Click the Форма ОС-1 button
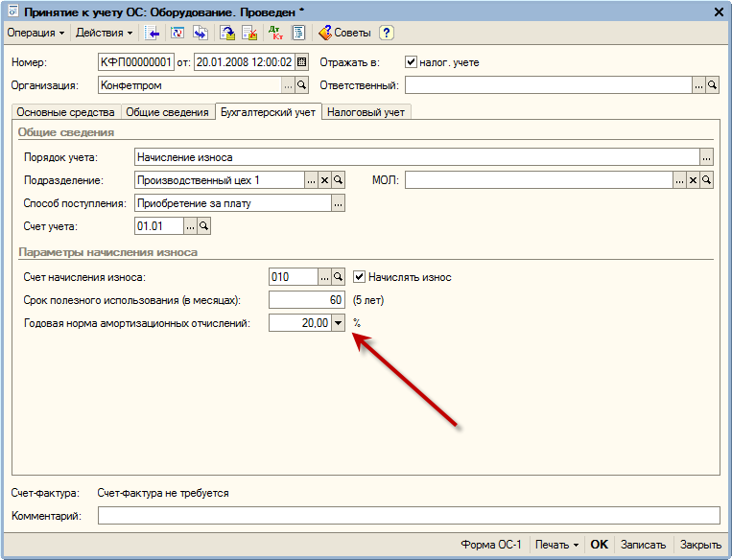Image resolution: width=732 pixels, height=560 pixels. tap(491, 545)
